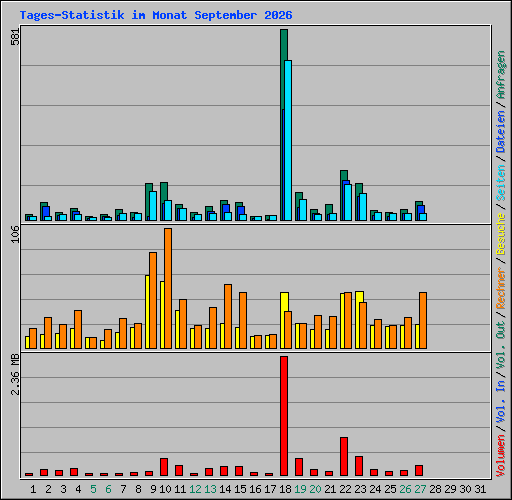
Task: Click the green weekend day 19 label
Action: pos(300,489)
